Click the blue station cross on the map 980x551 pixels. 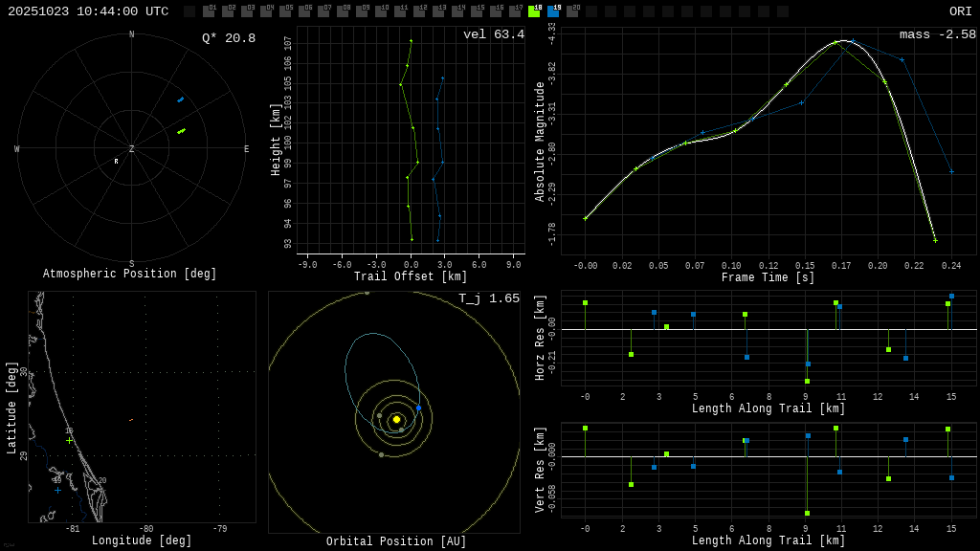coord(57,491)
